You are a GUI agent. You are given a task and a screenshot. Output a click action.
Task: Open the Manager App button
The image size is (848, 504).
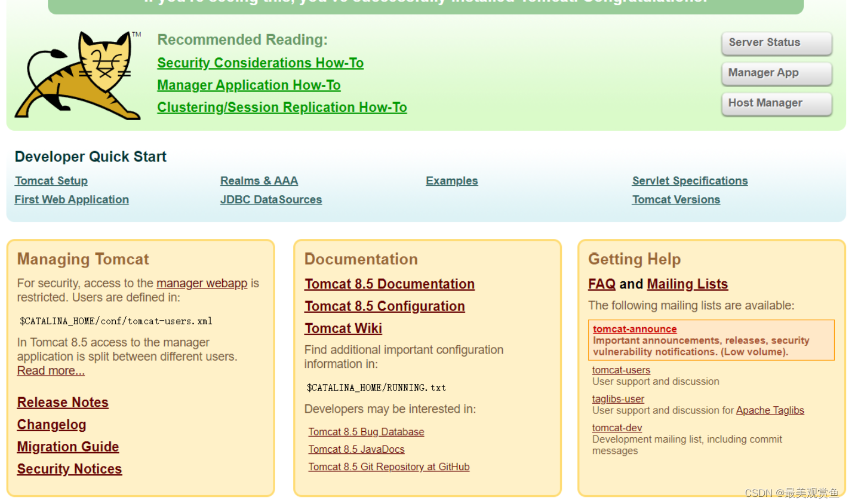tap(776, 73)
